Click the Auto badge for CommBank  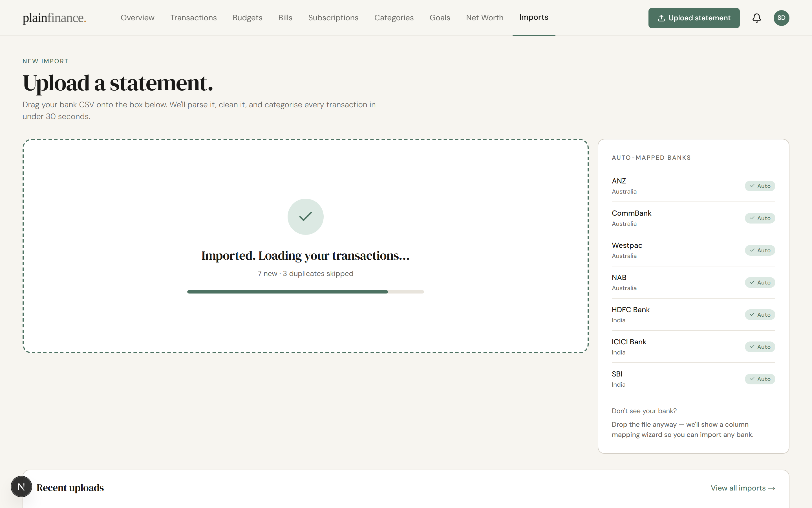(760, 218)
